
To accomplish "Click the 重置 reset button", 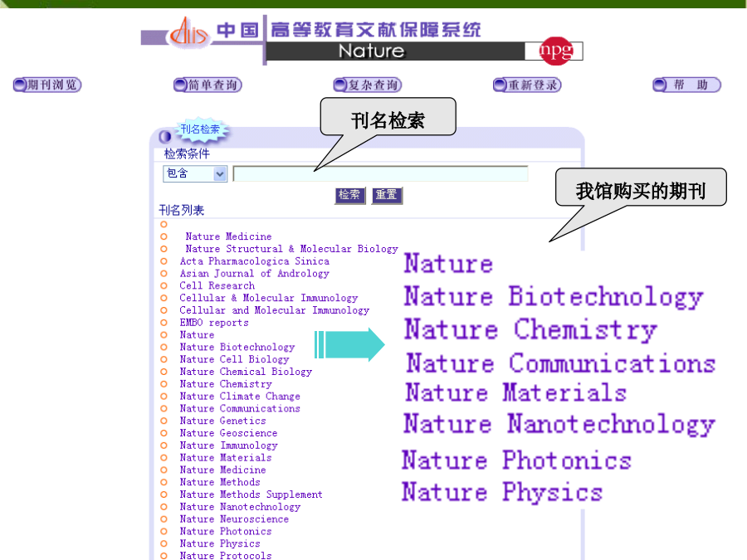I will tap(386, 195).
